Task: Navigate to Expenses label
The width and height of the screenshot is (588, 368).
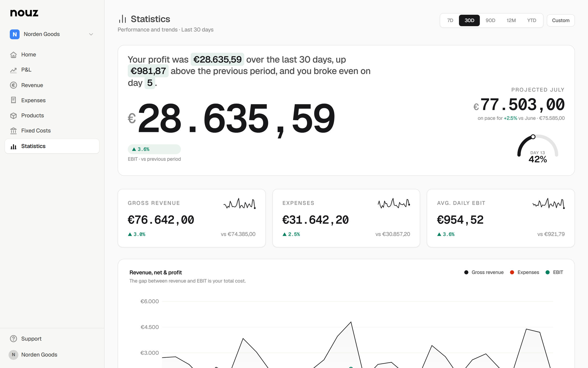Action: 33,100
